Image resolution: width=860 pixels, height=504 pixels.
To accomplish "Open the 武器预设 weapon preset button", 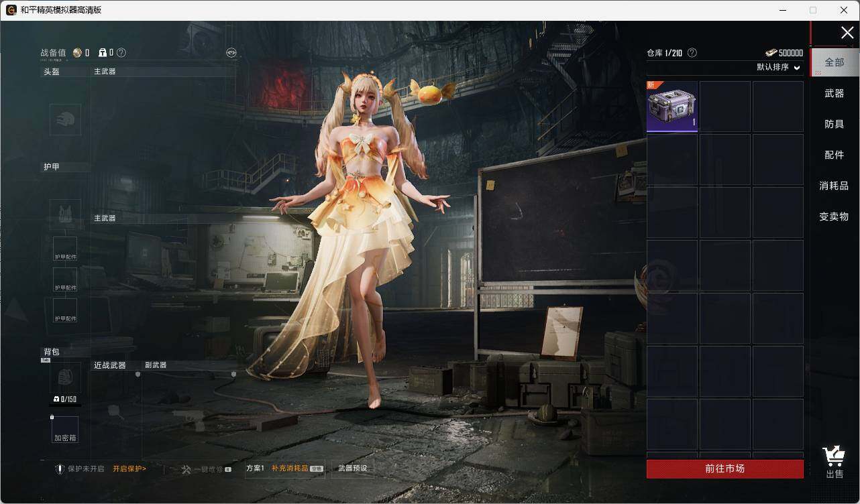I will 353,468.
